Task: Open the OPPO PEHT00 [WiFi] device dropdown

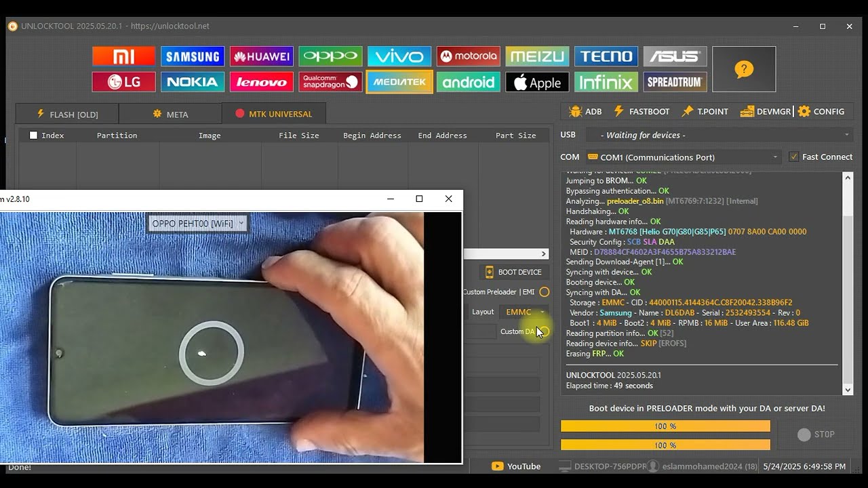Action: coord(198,223)
